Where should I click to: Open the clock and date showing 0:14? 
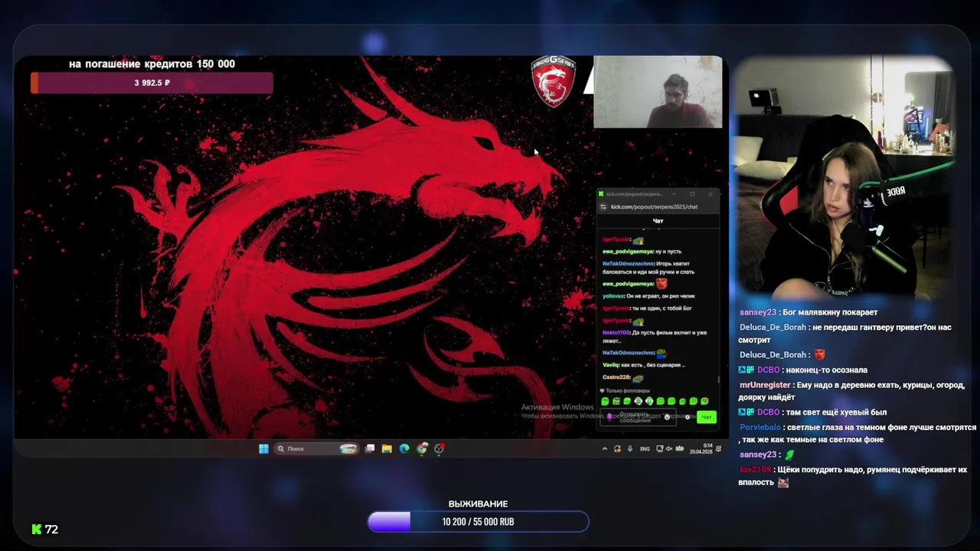(701, 448)
